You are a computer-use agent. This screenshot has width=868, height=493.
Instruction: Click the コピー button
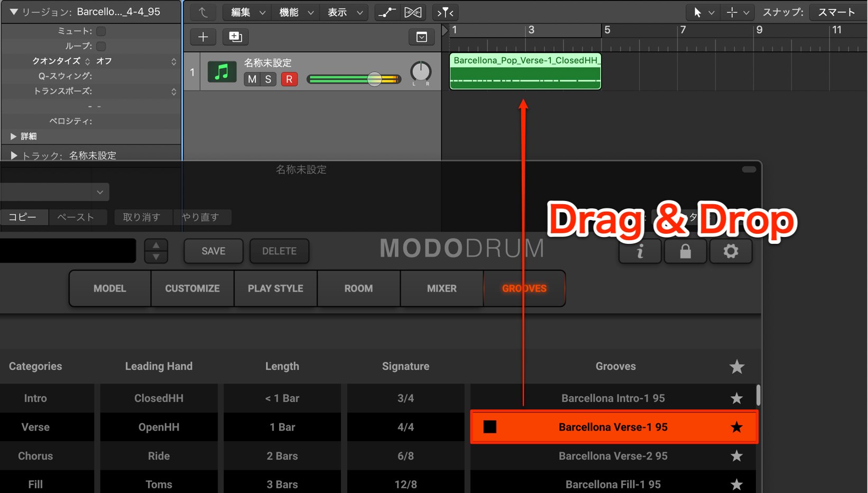coord(24,217)
